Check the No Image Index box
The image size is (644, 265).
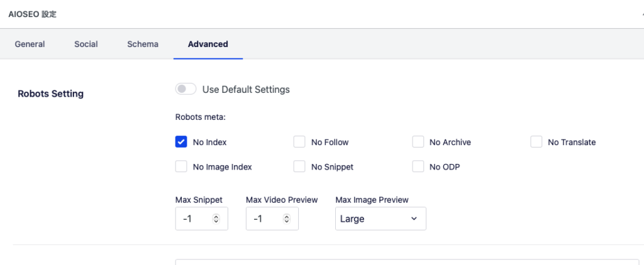(181, 166)
